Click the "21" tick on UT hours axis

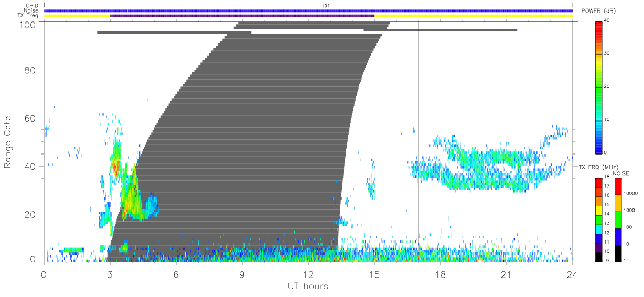[507, 274]
